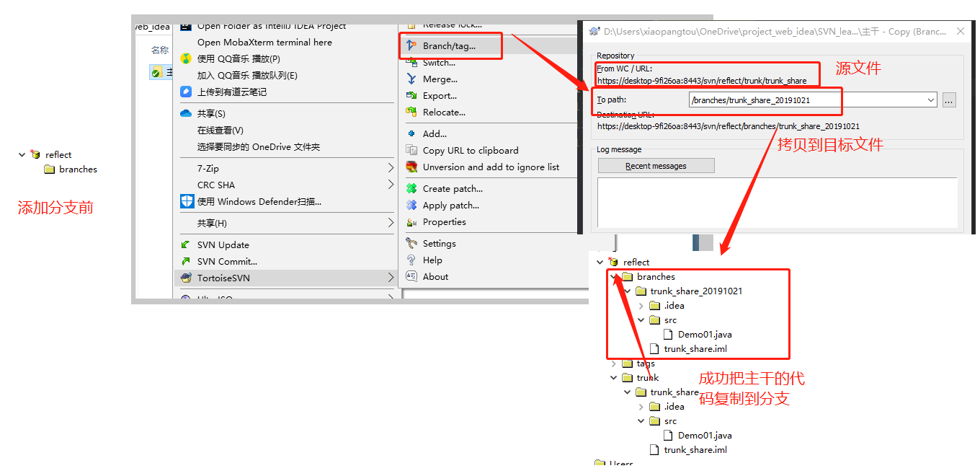This screenshot has height=476, width=980.
Task: Click the 名称 column header
Action: click(x=160, y=50)
